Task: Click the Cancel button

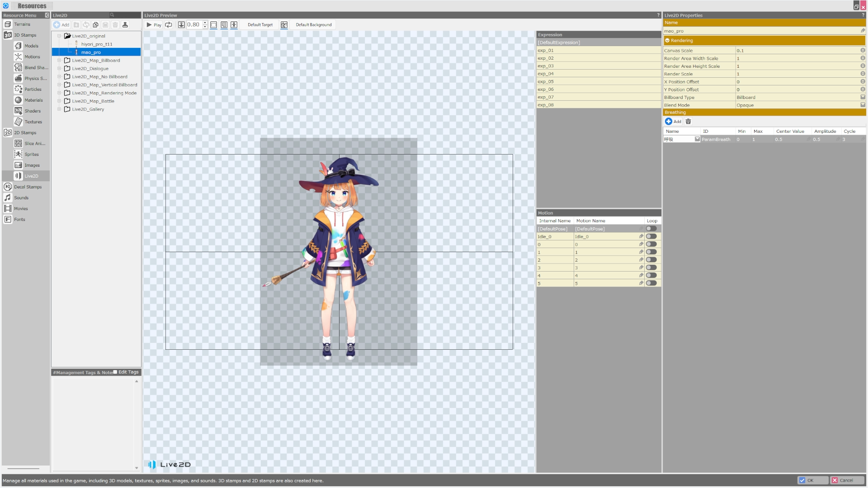Action: click(848, 480)
